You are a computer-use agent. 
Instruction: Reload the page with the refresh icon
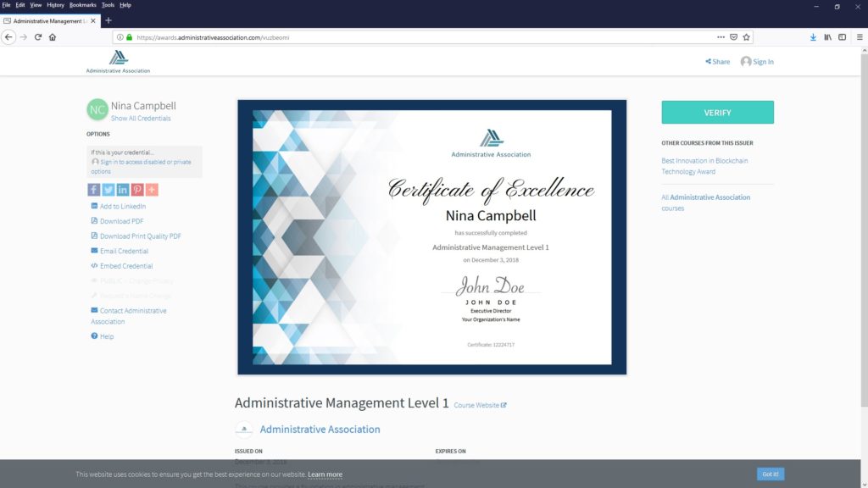coord(37,37)
